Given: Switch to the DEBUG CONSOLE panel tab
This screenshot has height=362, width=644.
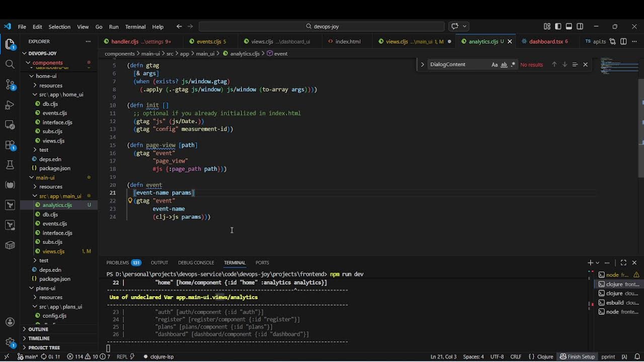Looking at the screenshot, I should tap(196, 262).
